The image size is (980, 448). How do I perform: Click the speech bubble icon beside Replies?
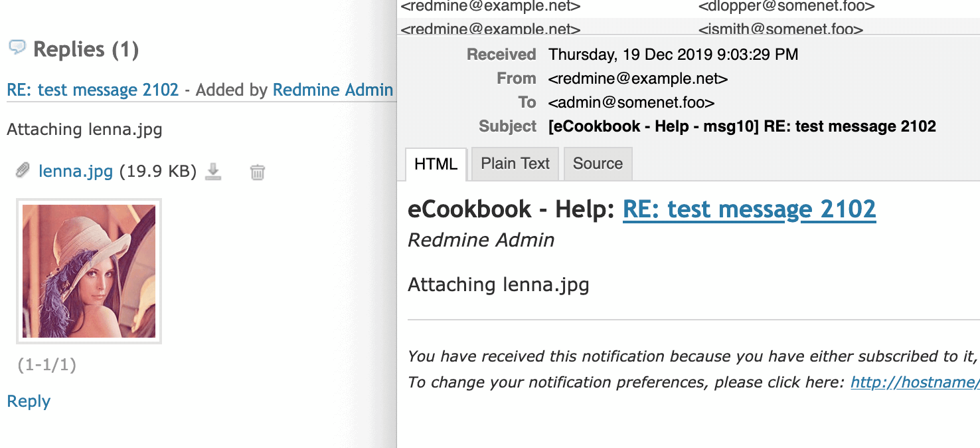17,47
